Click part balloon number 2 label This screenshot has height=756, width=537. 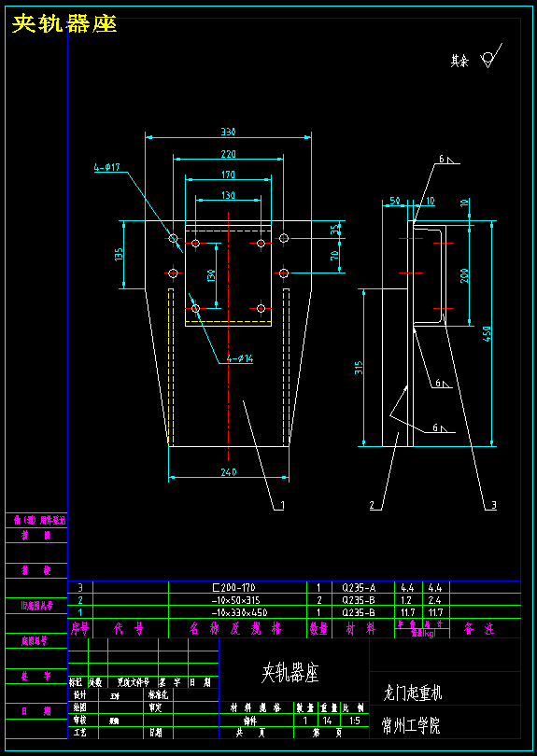pyautogui.click(x=372, y=505)
